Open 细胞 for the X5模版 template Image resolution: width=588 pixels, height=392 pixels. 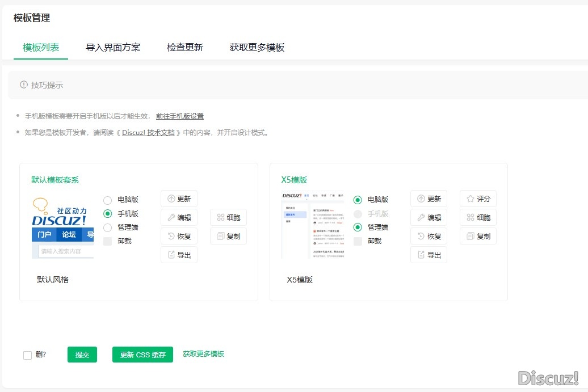478,217
